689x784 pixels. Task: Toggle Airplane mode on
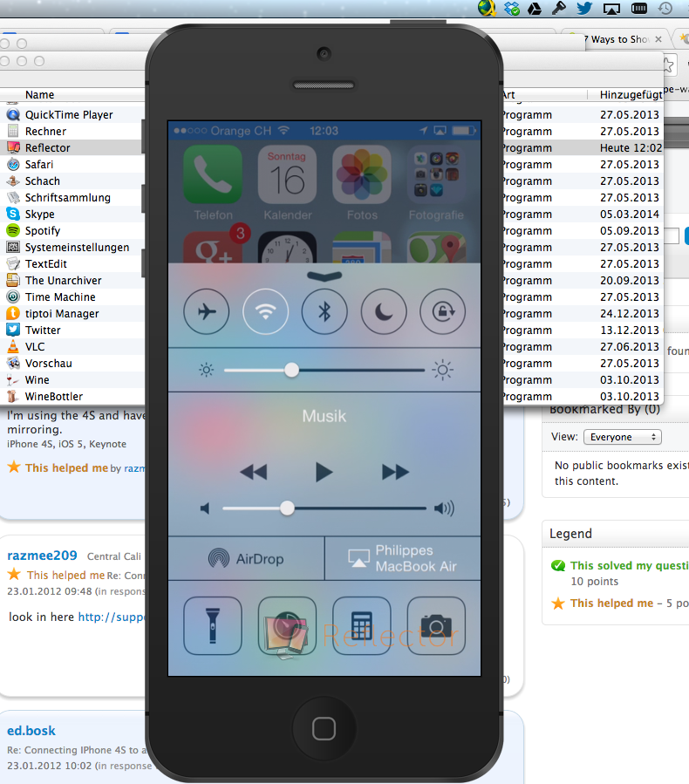click(207, 311)
